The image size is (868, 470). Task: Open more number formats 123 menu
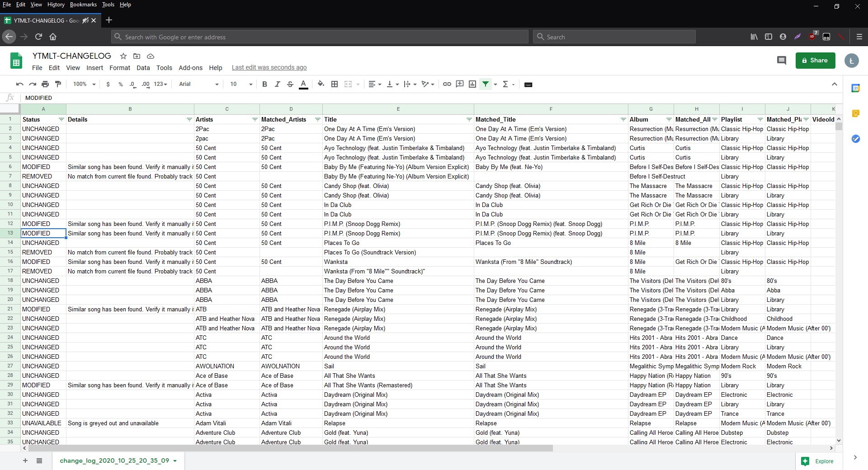tap(160, 84)
